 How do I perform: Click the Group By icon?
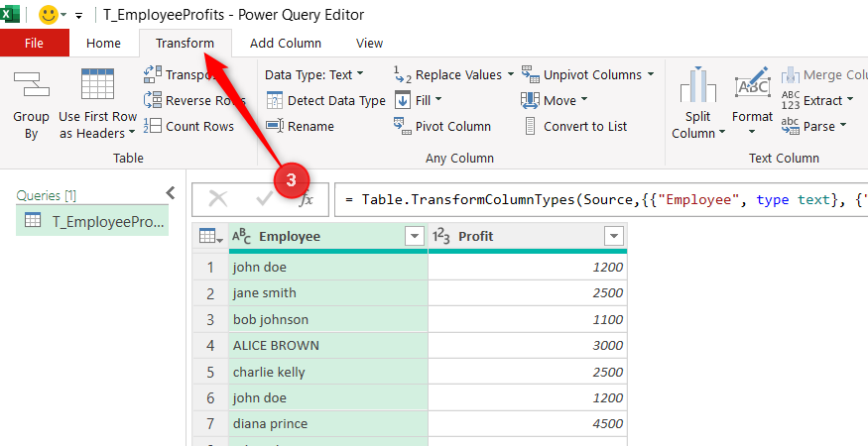pos(32,84)
